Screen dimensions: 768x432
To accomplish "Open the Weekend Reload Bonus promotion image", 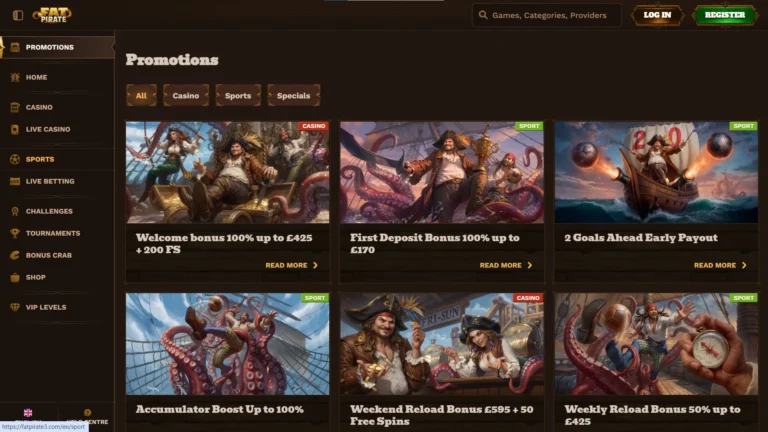I will point(442,344).
